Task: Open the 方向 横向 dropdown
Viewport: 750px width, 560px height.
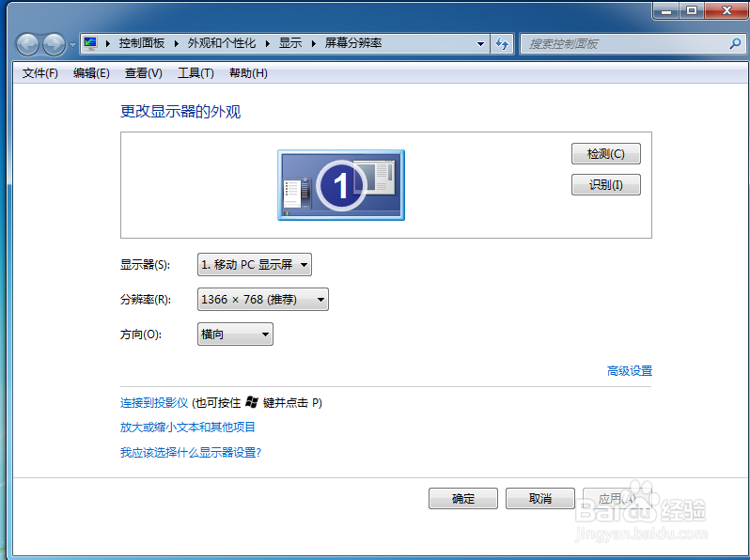Action: click(235, 334)
